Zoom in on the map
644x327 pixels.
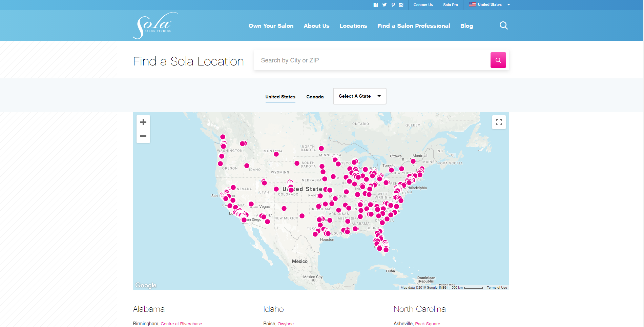[x=143, y=122]
